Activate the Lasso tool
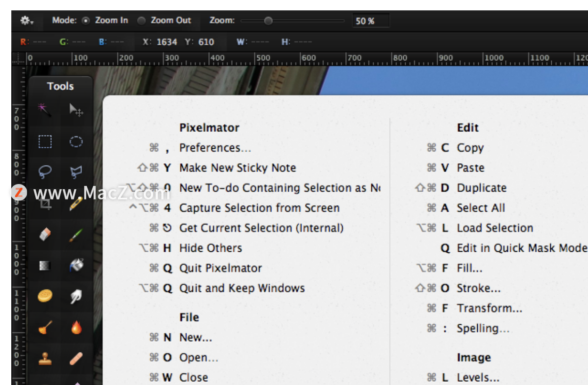 (45, 172)
